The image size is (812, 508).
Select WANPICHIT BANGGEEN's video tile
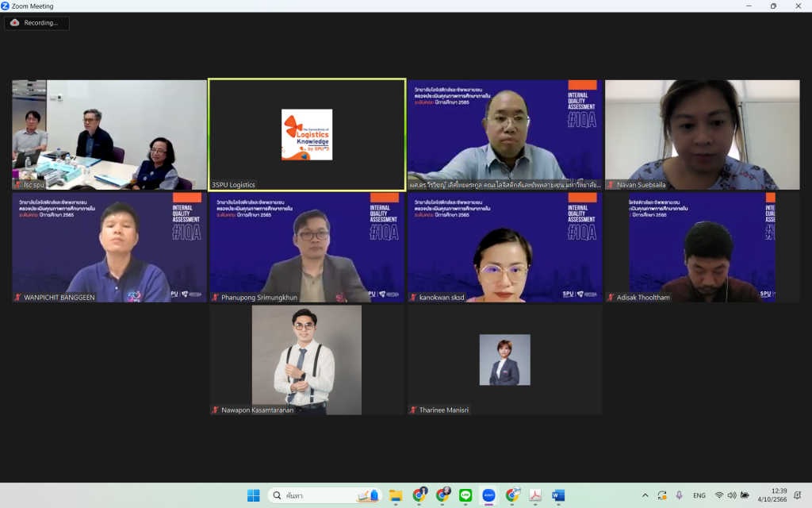(x=109, y=248)
